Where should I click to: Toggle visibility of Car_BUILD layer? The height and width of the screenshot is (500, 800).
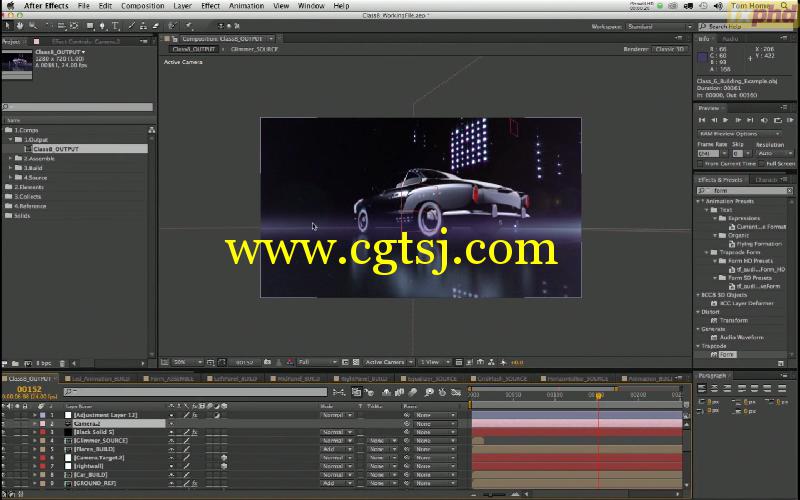click(4, 475)
